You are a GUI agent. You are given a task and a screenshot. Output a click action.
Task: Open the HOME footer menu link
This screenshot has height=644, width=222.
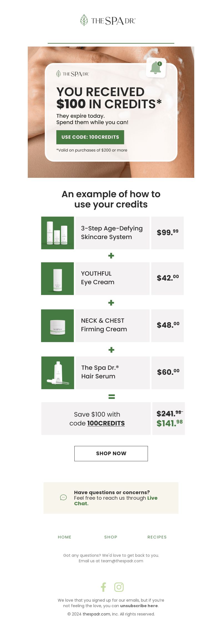[65, 537]
